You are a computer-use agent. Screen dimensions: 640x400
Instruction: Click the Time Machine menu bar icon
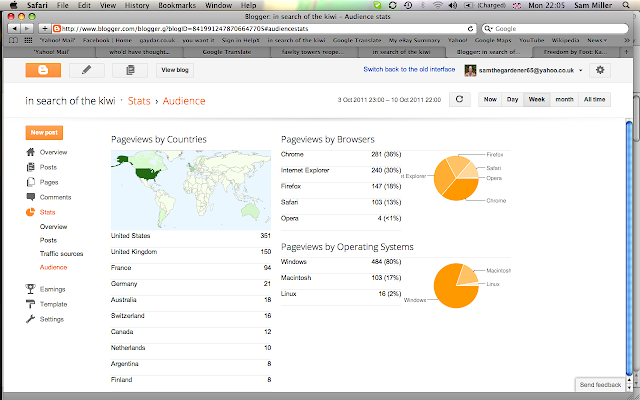pyautogui.click(x=408, y=5)
